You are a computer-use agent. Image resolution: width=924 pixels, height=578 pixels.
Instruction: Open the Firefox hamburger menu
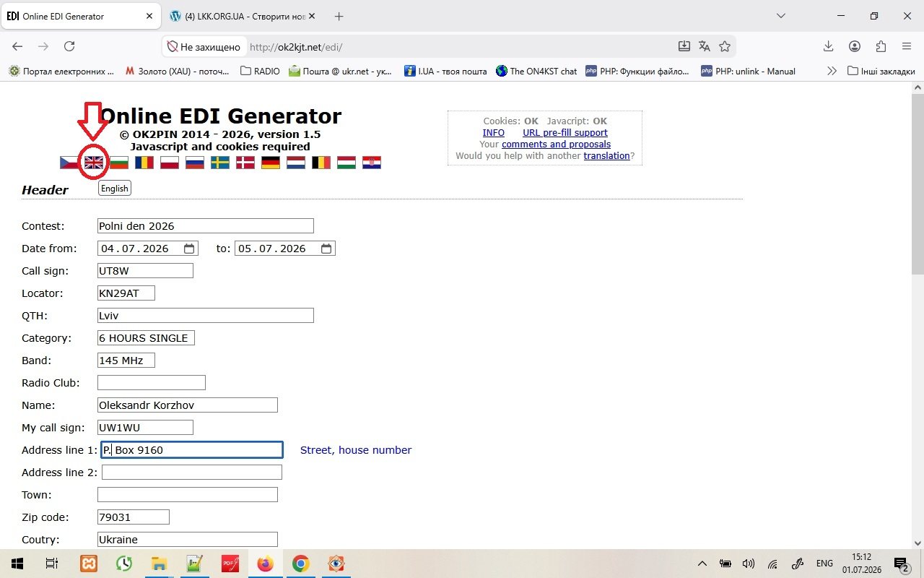coord(907,46)
